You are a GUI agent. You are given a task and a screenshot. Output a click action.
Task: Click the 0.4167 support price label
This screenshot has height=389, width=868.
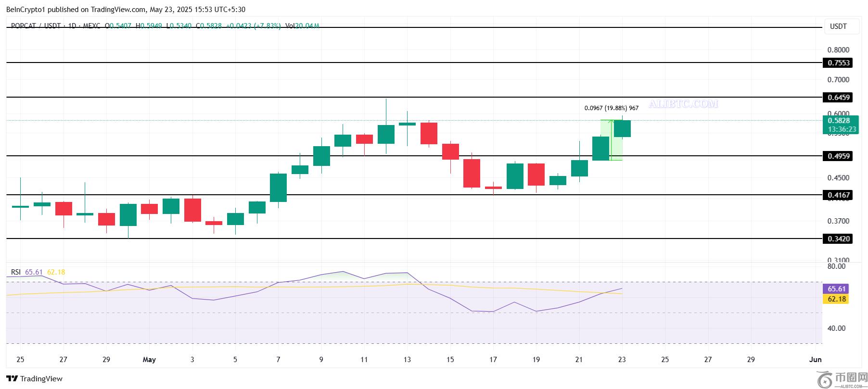click(838, 195)
